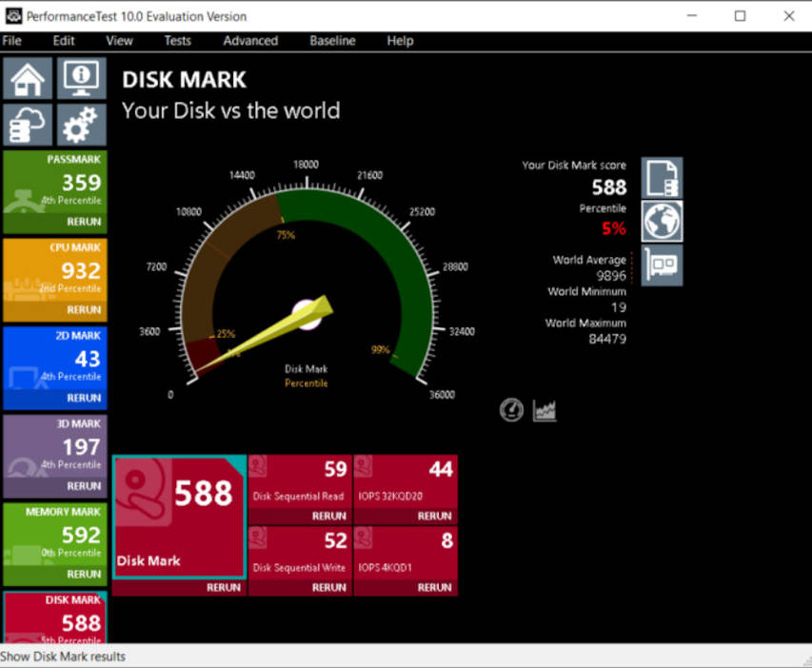
Task: Click the 99% percentile marker on gauge
Action: 380,349
